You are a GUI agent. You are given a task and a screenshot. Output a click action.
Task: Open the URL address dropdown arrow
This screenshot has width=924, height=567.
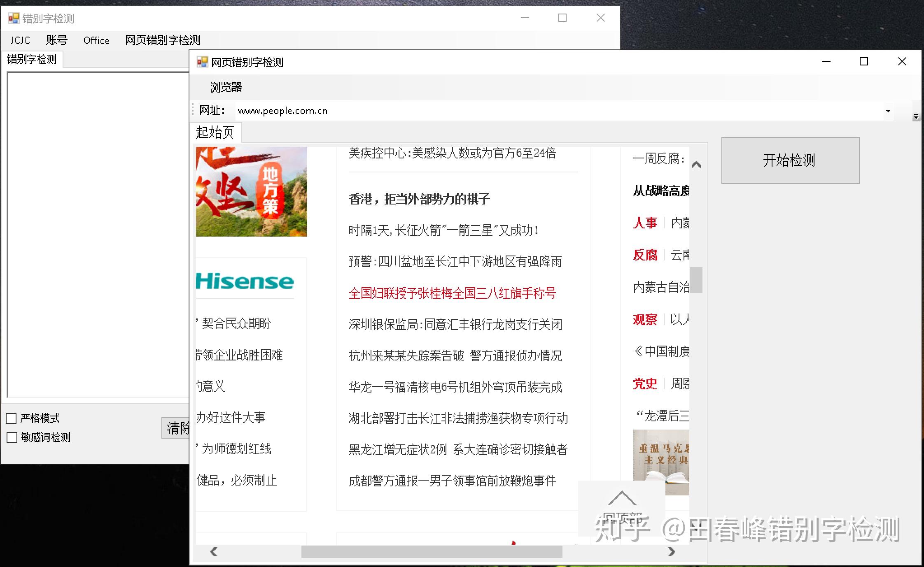click(888, 111)
